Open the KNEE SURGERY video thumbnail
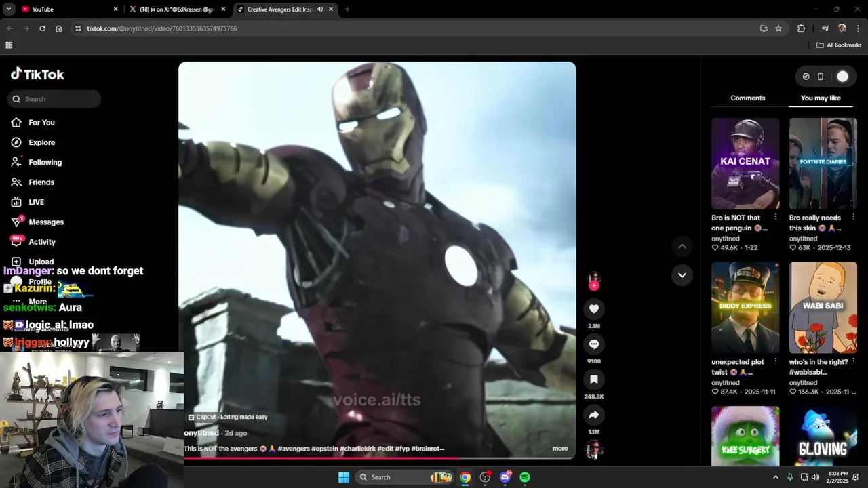The width and height of the screenshot is (868, 488). pos(745,436)
